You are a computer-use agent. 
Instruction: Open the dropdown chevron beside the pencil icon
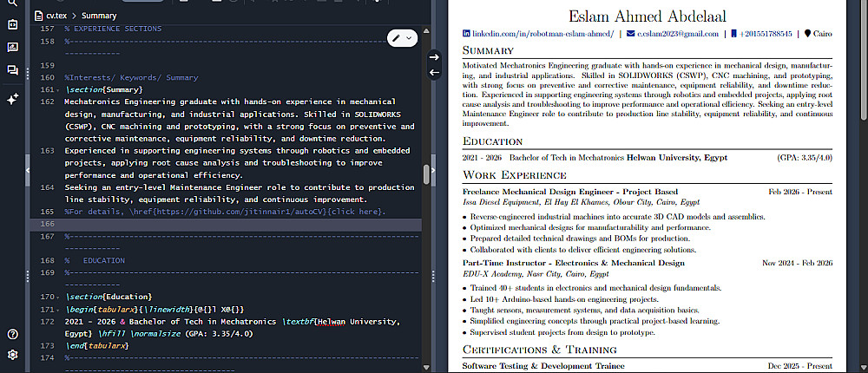pyautogui.click(x=409, y=37)
